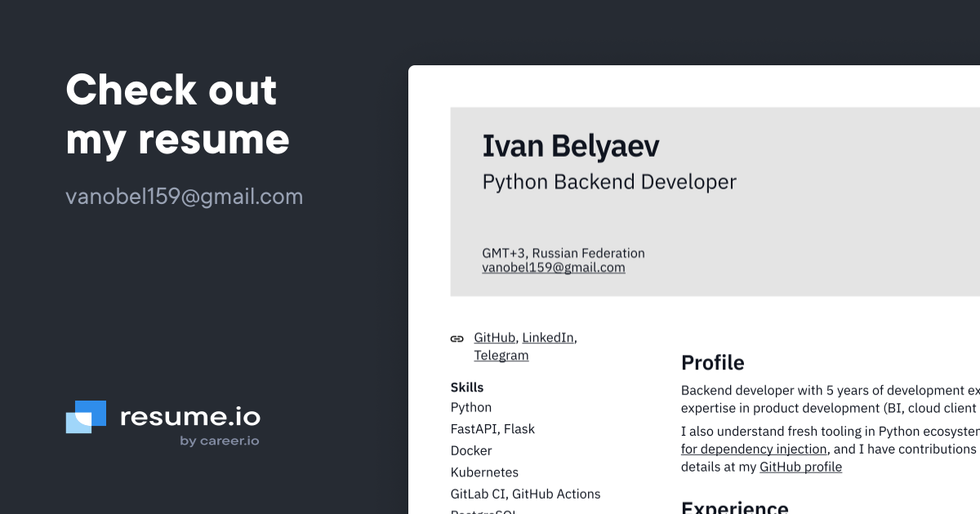Click the GMT+3, Russian Federation text
980x514 pixels.
coord(563,253)
